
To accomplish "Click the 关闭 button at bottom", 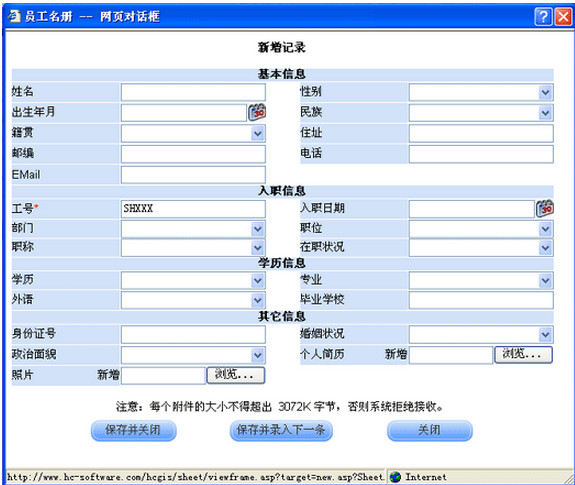I will pos(430,430).
